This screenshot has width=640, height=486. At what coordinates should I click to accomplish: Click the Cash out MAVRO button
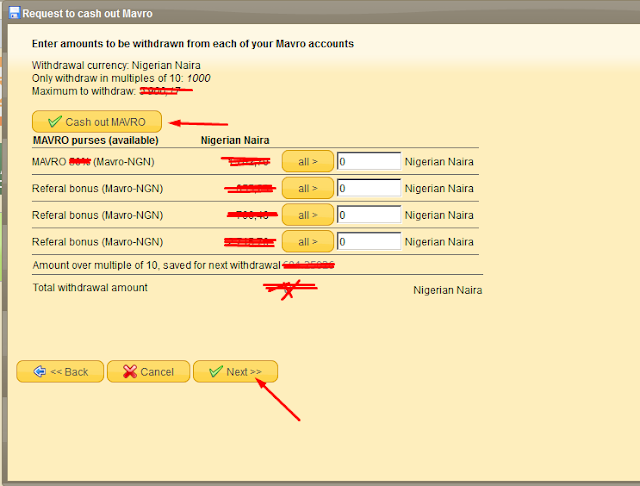[97, 122]
